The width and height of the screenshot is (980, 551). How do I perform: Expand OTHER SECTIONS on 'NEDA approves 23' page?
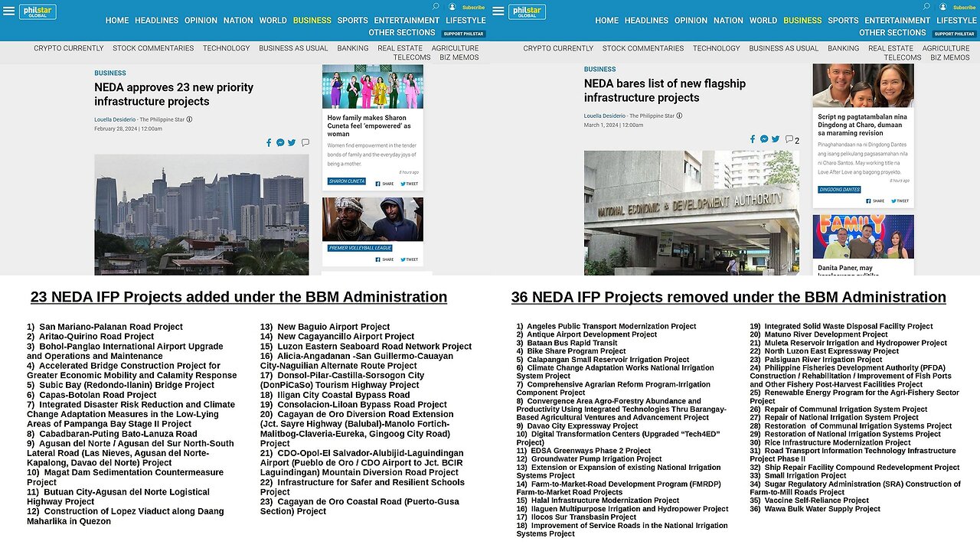[402, 33]
